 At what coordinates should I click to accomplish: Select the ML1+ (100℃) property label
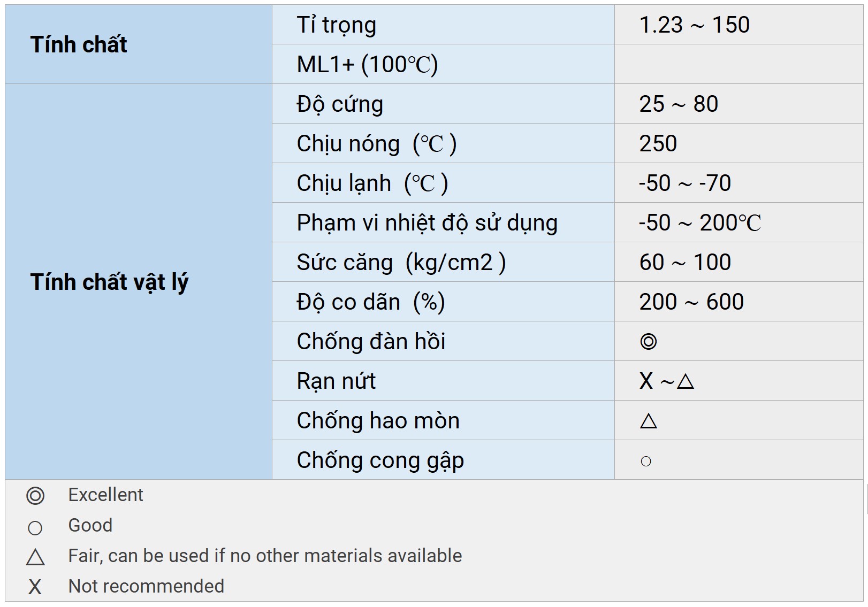tap(367, 65)
